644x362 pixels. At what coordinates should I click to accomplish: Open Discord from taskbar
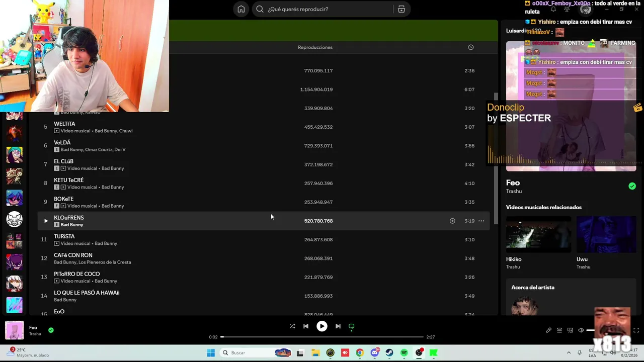(x=374, y=353)
